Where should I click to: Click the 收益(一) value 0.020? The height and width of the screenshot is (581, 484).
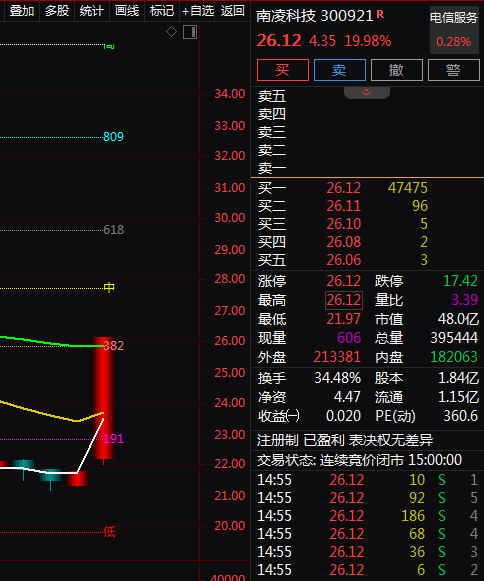tap(343, 416)
